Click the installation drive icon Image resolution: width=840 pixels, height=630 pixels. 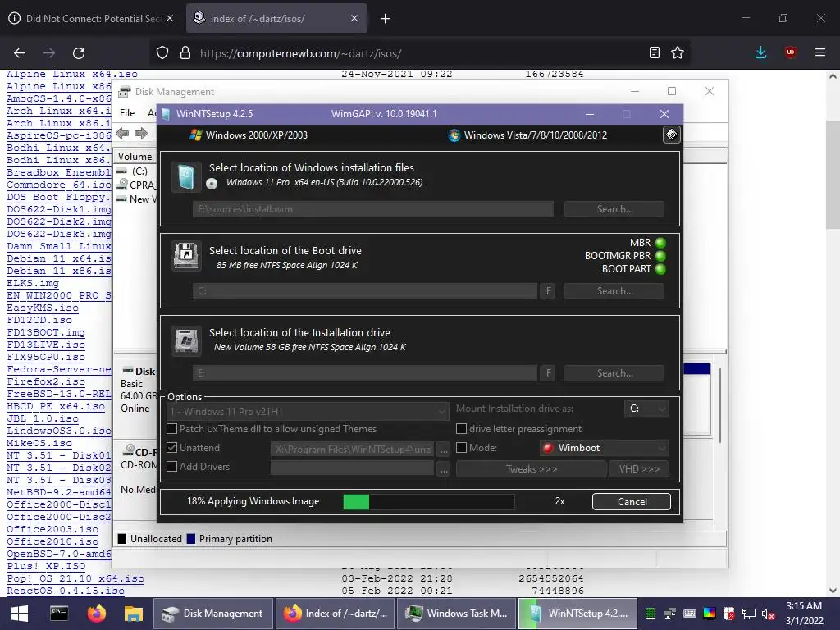tap(186, 340)
